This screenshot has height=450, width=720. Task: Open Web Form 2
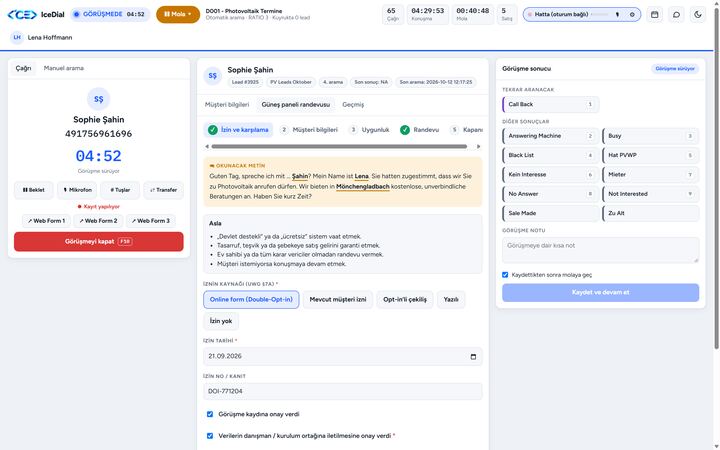[x=98, y=221]
